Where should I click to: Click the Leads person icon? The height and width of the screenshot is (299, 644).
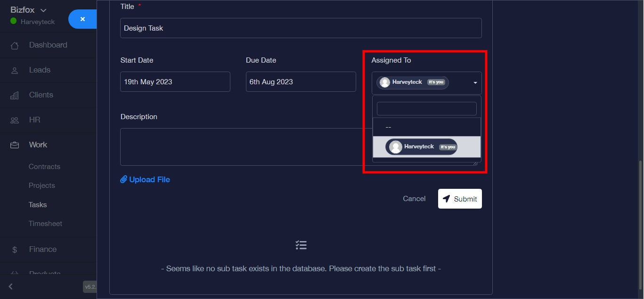(x=15, y=70)
